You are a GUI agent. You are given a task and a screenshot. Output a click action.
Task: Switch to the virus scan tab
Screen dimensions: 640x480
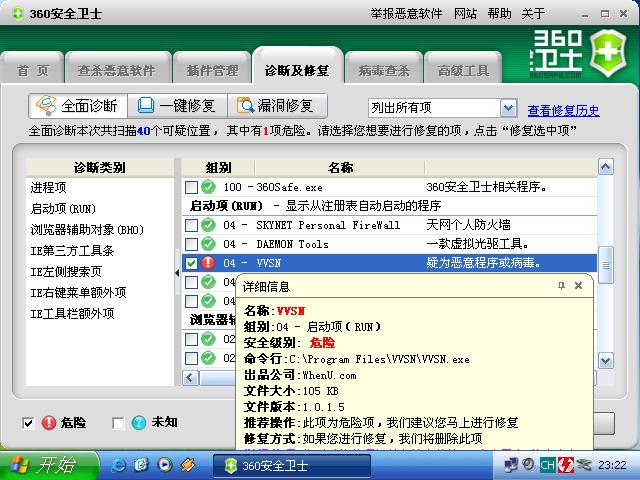coord(384,69)
